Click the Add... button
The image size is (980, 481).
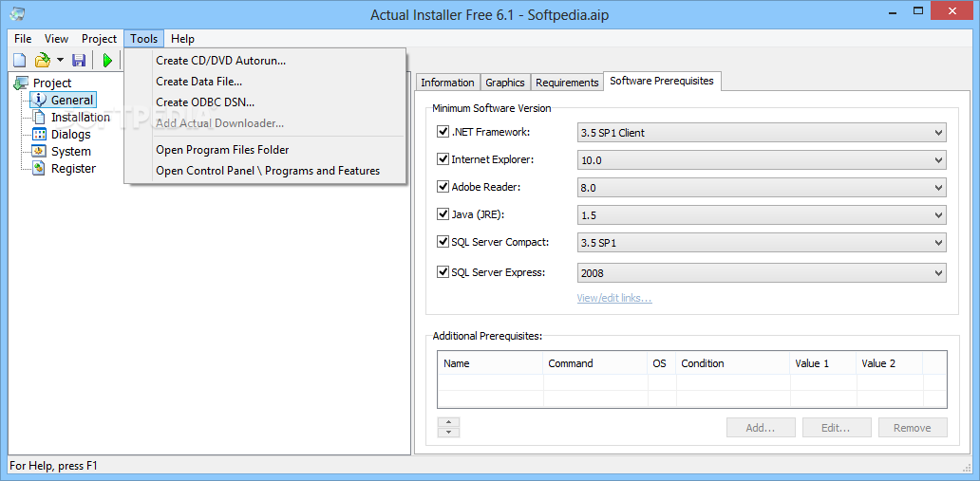click(x=761, y=428)
